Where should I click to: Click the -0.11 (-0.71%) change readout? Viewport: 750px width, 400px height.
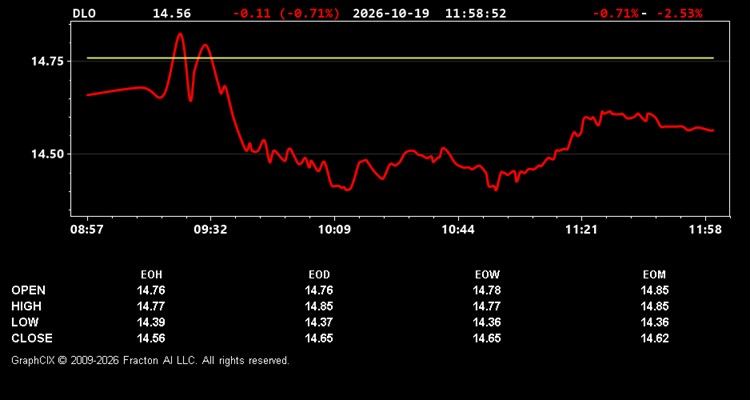tap(286, 13)
